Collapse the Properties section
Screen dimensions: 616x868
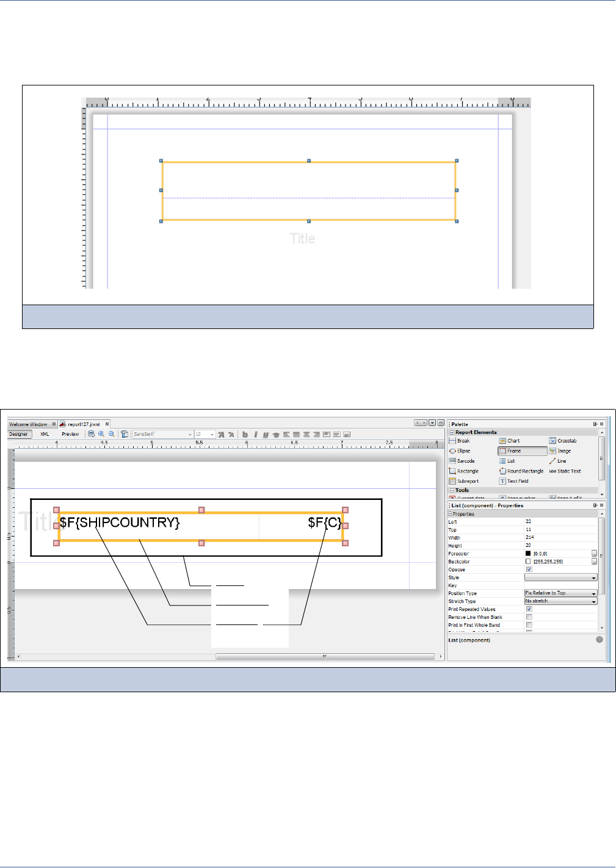click(451, 514)
